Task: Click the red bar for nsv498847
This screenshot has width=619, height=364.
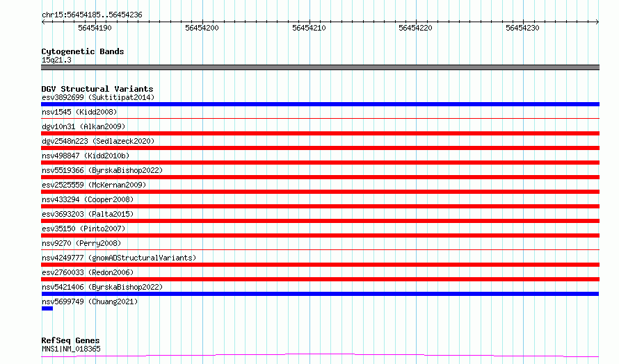Action: 320,163
